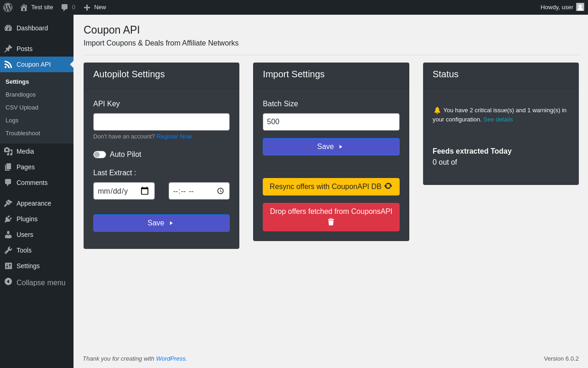Click the WordPress logo icon
Image resolution: width=588 pixels, height=368 pixels.
pyautogui.click(x=8, y=7)
